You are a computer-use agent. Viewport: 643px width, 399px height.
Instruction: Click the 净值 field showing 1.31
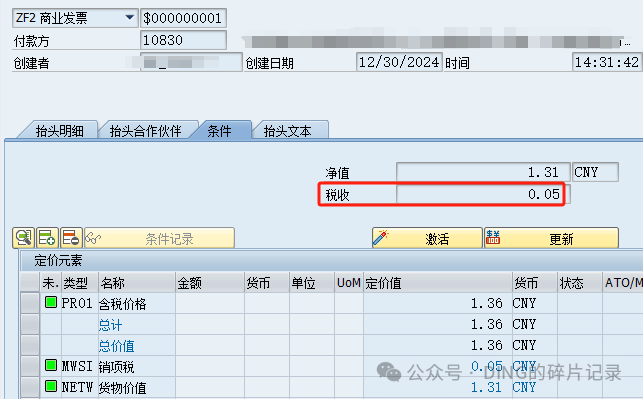click(x=483, y=172)
